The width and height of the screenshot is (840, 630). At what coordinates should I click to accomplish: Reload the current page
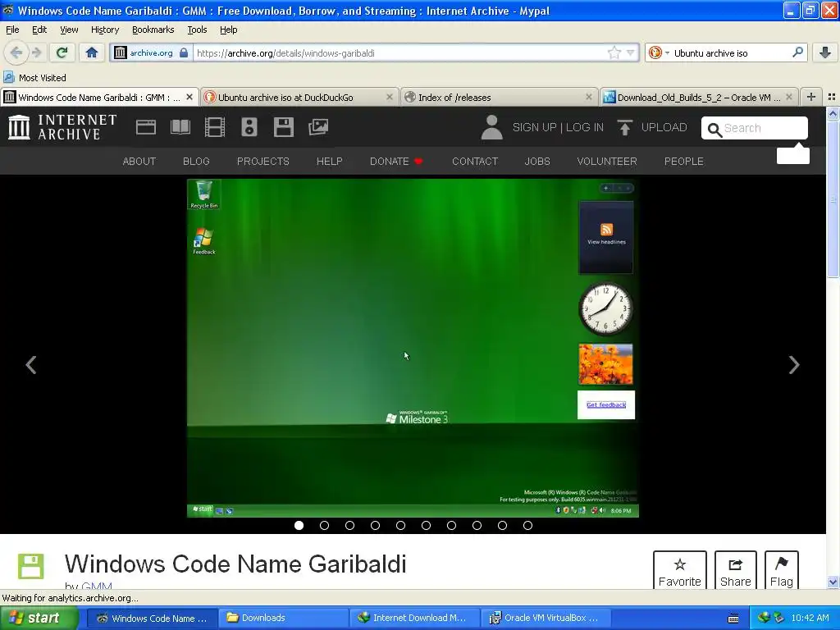pyautogui.click(x=62, y=52)
